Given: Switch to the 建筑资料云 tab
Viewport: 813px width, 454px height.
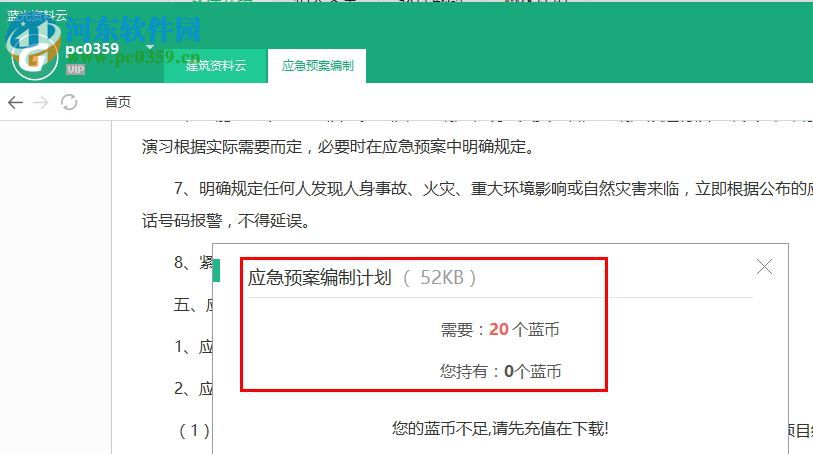Looking at the screenshot, I should click(216, 66).
